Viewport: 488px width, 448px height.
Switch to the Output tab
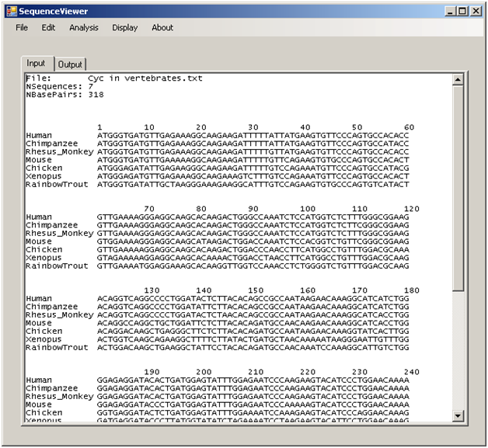pos(70,64)
